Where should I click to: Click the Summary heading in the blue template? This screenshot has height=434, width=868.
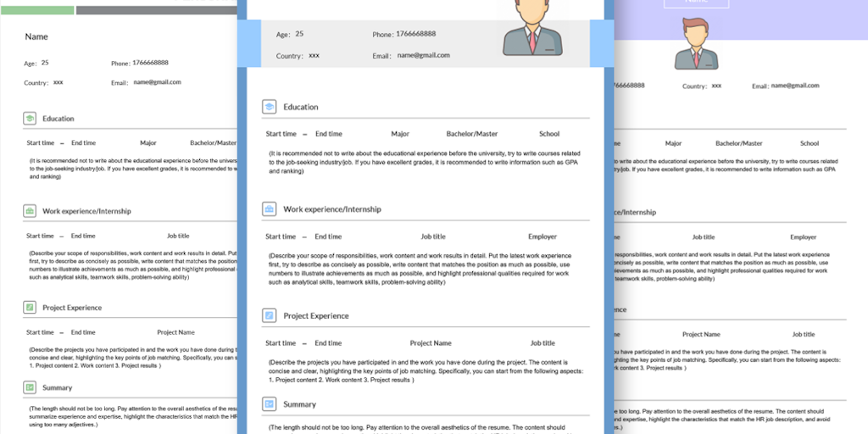click(300, 404)
